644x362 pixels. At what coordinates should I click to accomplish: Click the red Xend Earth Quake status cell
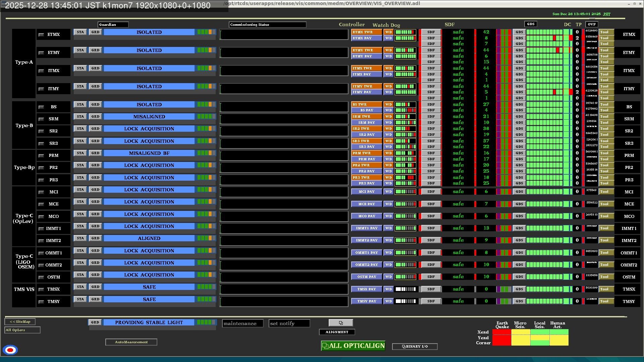point(502,332)
